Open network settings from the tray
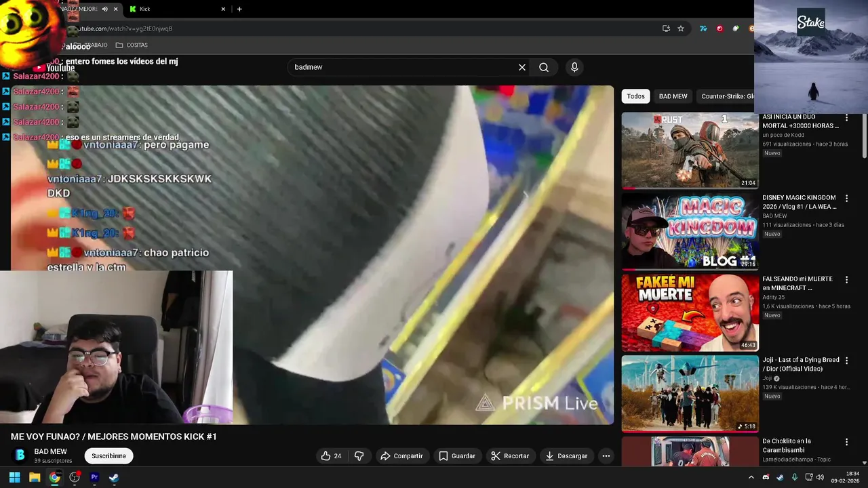Screen dimensions: 868x488 [x=808, y=477]
